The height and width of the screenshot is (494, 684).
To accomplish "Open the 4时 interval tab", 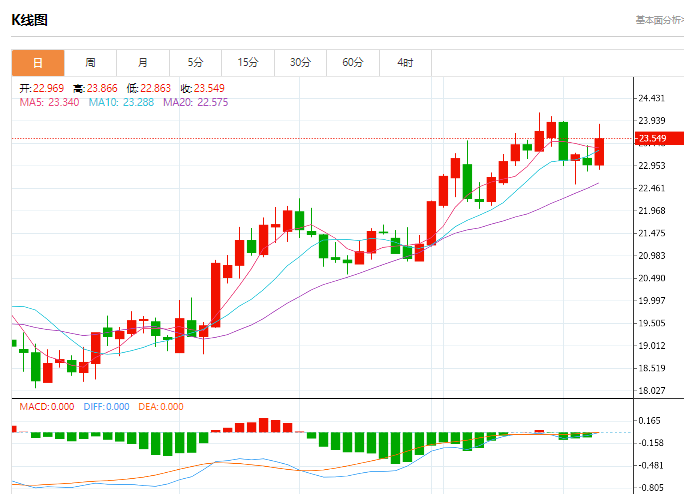I will coord(405,63).
